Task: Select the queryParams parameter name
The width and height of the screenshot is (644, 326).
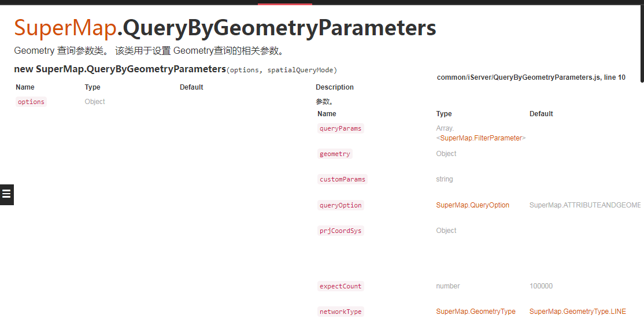Action: (340, 128)
